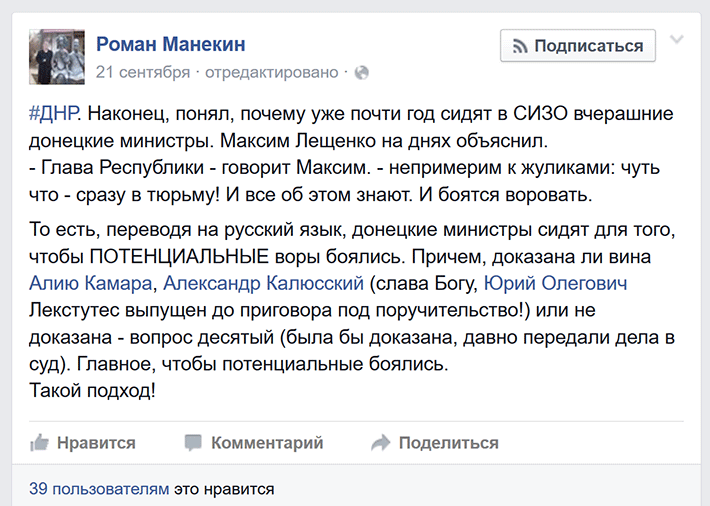This screenshot has width=710, height=506.
Task: Open Роман Манекин author name link
Action: (171, 44)
